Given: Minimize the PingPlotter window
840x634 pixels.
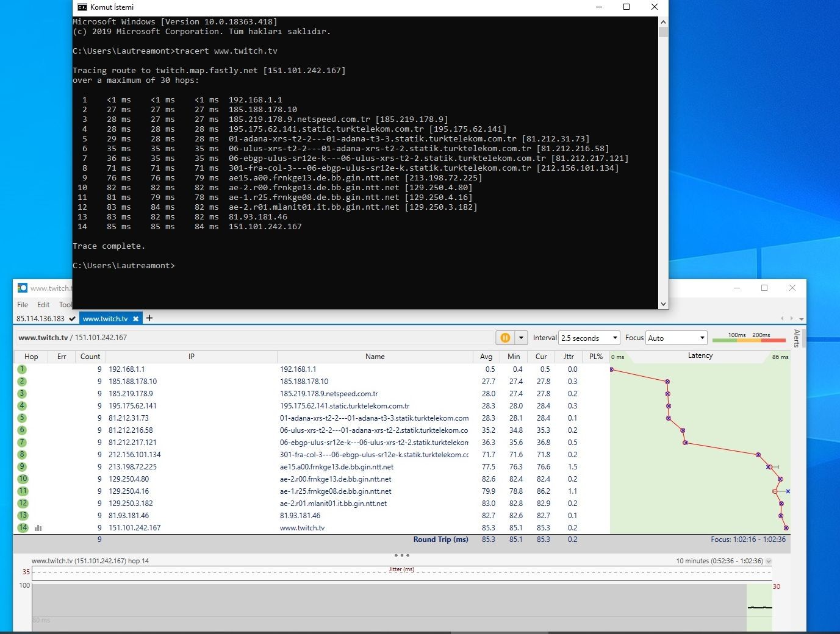Looking at the screenshot, I should (x=737, y=288).
